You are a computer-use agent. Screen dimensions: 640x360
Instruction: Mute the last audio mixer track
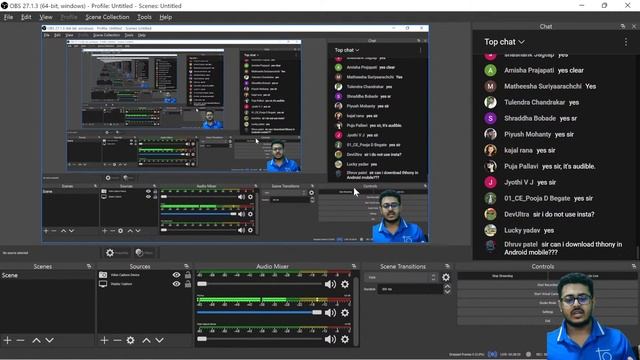pyautogui.click(x=330, y=339)
